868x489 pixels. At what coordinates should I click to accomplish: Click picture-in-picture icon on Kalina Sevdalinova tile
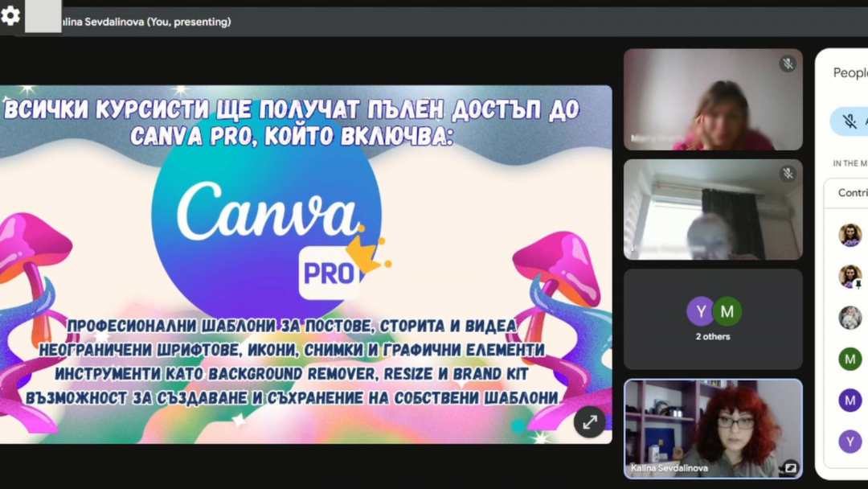[x=791, y=468]
